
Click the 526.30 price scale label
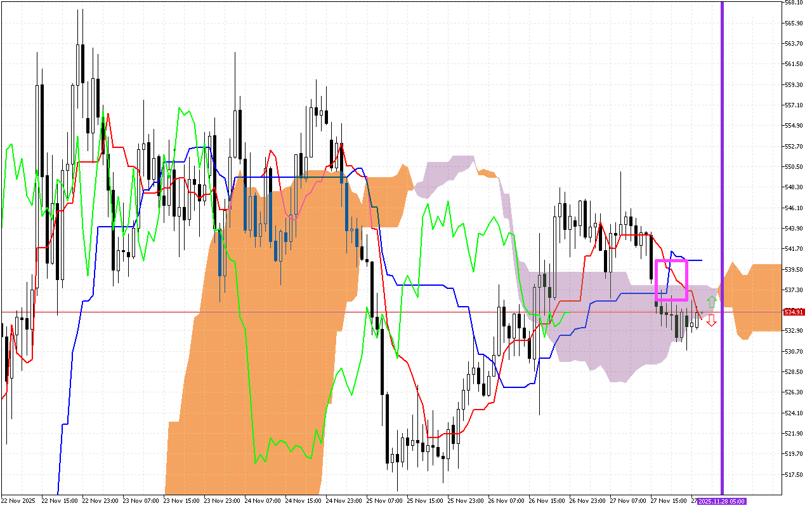click(x=794, y=392)
